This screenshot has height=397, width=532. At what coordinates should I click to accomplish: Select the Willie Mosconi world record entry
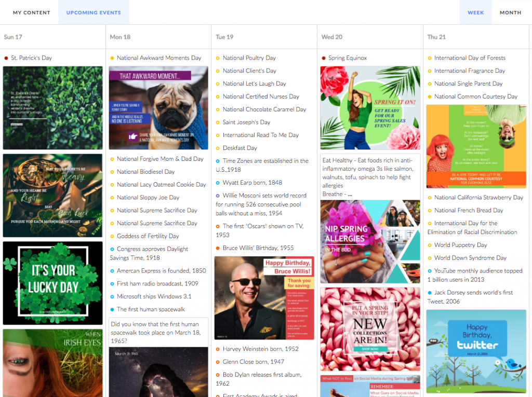[261, 204]
